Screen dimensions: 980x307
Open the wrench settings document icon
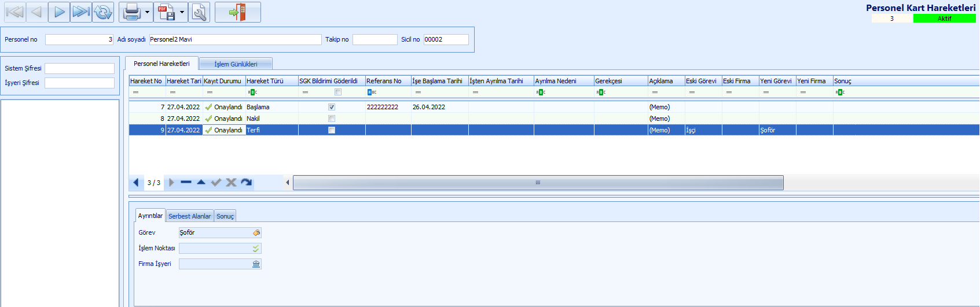point(199,12)
